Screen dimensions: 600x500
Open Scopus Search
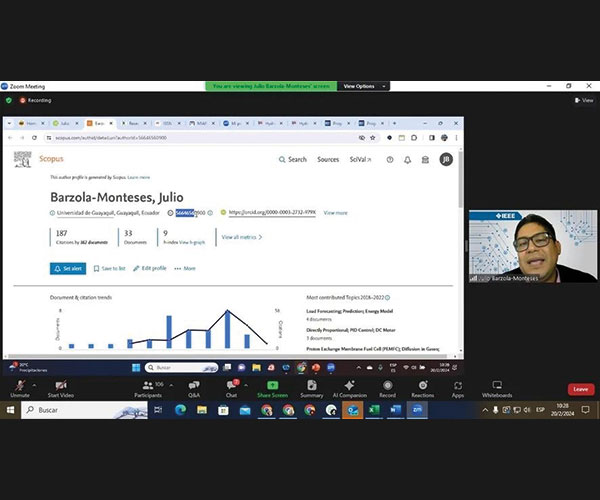[x=293, y=160]
